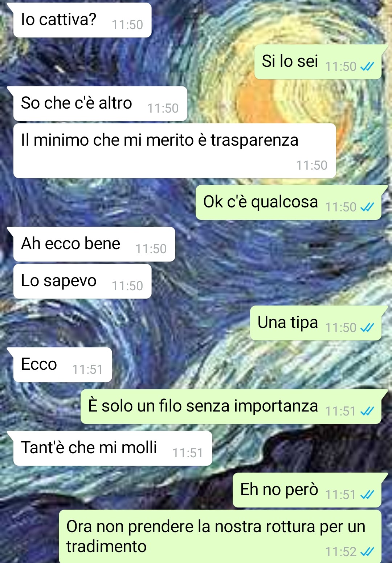Tap the "Il minimo che mi merito è trasparenza" bubble
The image size is (392, 563).
(x=175, y=151)
